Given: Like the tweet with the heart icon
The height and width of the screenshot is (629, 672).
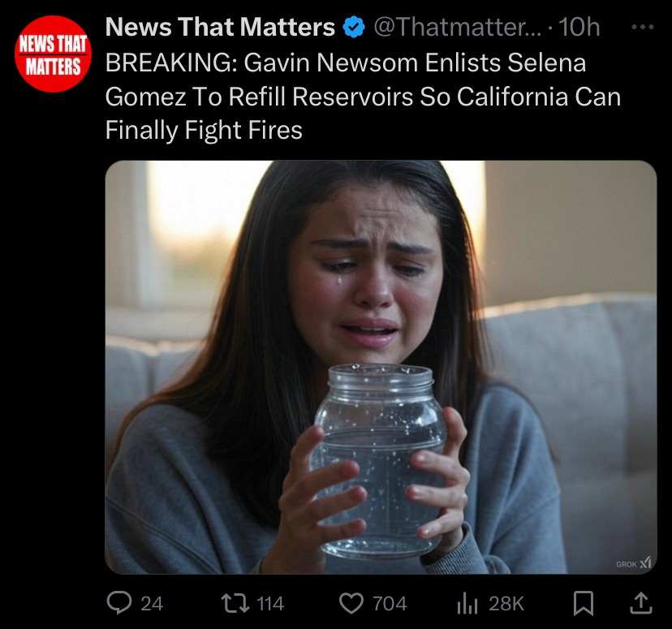Looking at the screenshot, I should click(351, 603).
